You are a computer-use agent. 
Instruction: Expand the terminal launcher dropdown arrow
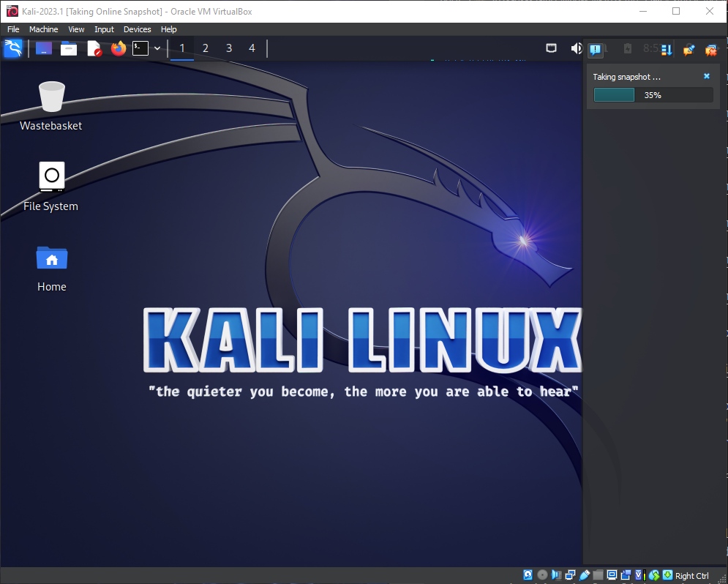[x=157, y=48]
